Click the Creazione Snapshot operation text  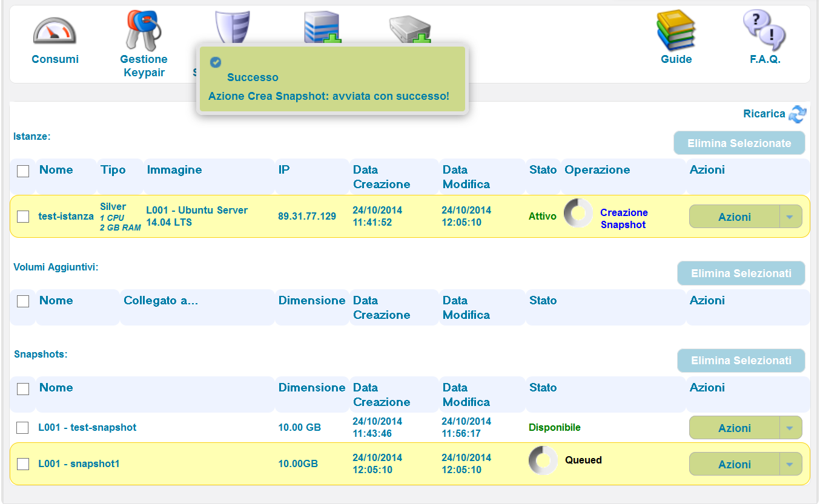(624, 218)
